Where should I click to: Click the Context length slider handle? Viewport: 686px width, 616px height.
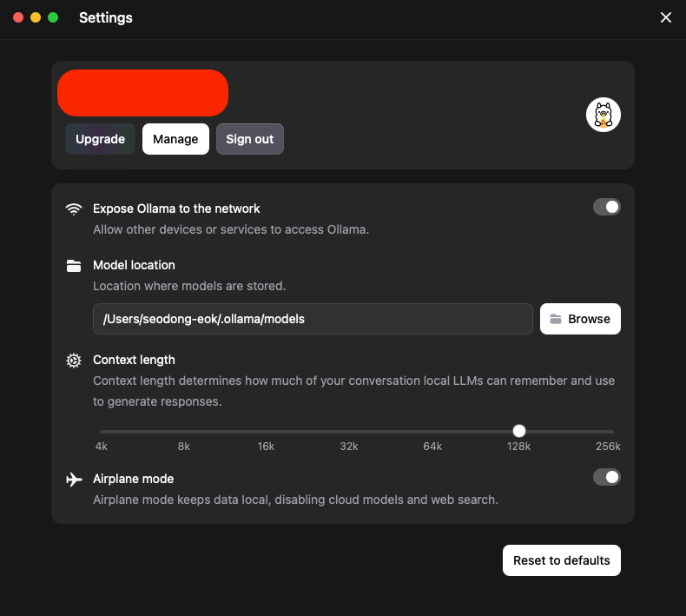(x=519, y=431)
